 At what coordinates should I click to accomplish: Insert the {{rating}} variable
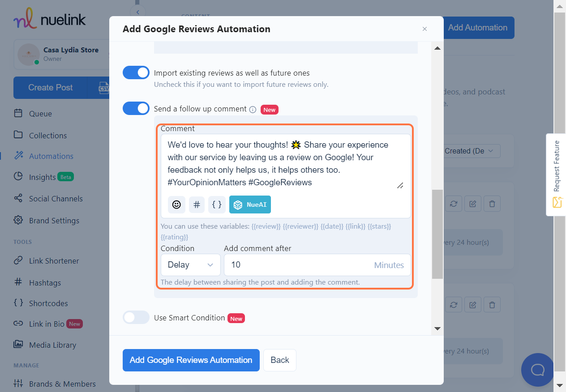click(175, 237)
